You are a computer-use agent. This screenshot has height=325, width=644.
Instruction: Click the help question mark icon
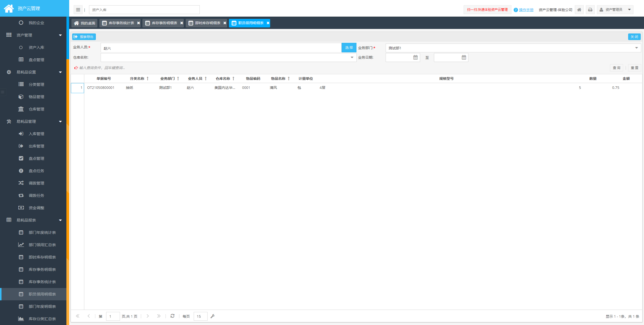(516, 10)
